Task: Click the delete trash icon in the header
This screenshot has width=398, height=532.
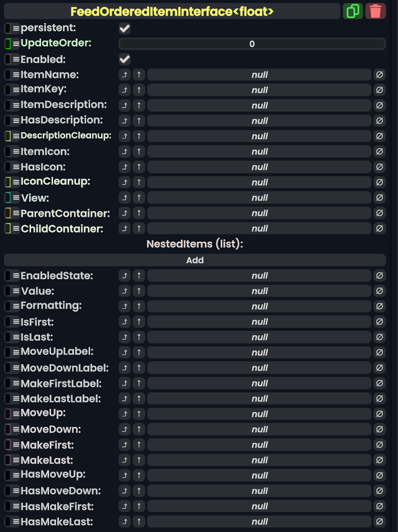Action: (376, 11)
